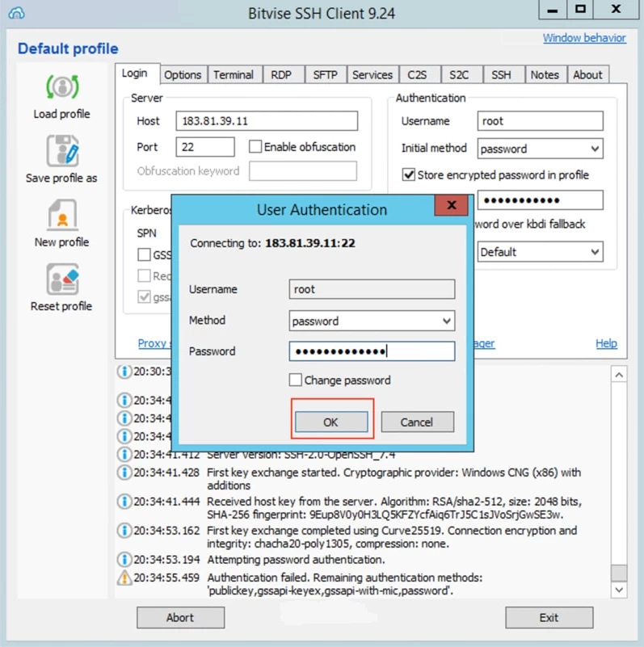The width and height of the screenshot is (644, 647).
Task: Click the Save profile as icon
Action: [62, 150]
